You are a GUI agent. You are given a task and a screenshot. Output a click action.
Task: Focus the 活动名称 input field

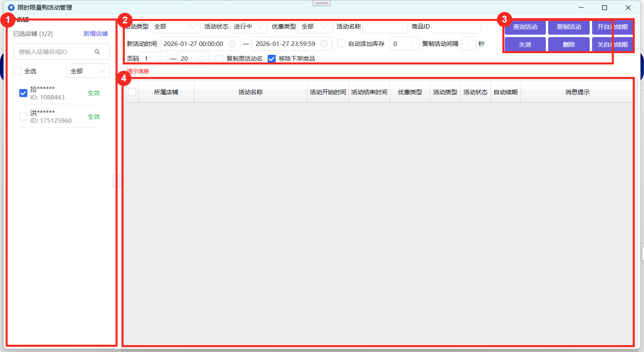point(385,27)
